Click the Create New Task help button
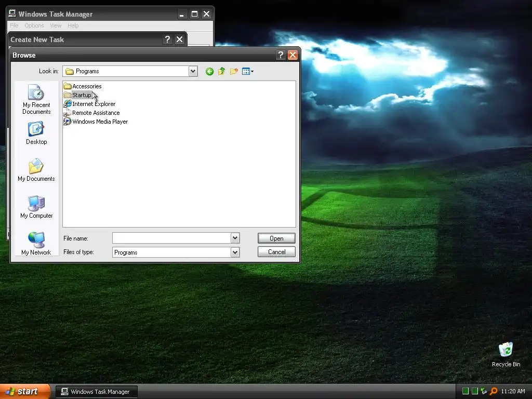The height and width of the screenshot is (399, 532). (x=167, y=39)
